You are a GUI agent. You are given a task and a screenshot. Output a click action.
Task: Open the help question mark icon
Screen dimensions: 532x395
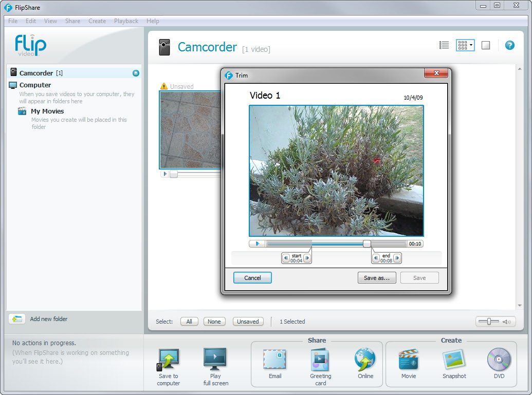509,45
